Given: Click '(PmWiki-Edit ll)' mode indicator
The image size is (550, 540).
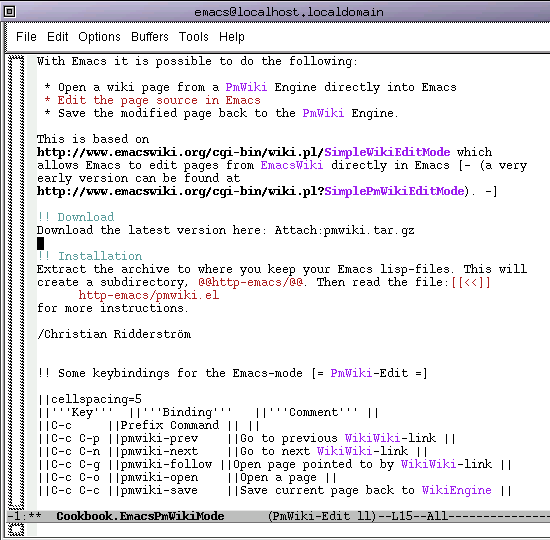Looking at the screenshot, I should 322,516.
